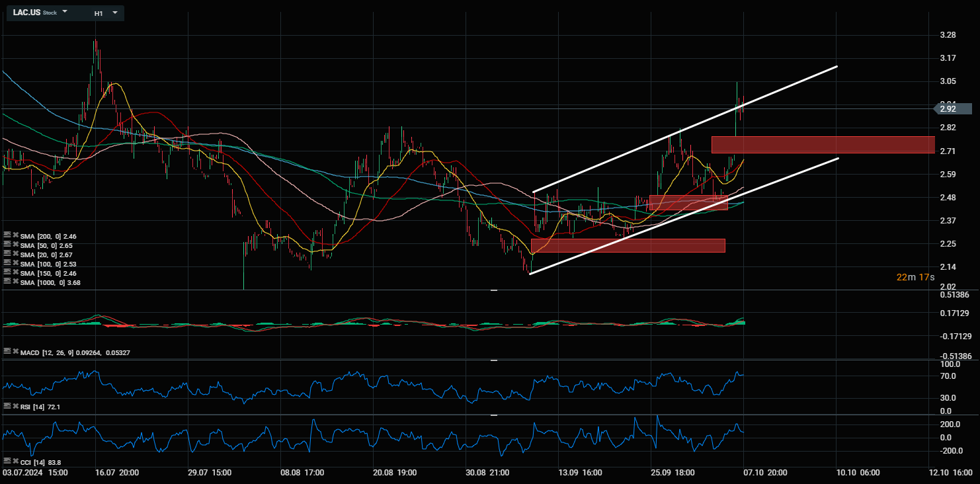This screenshot has height=484, width=980.
Task: Remove the RSI indicator with X icon
Action: point(15,407)
